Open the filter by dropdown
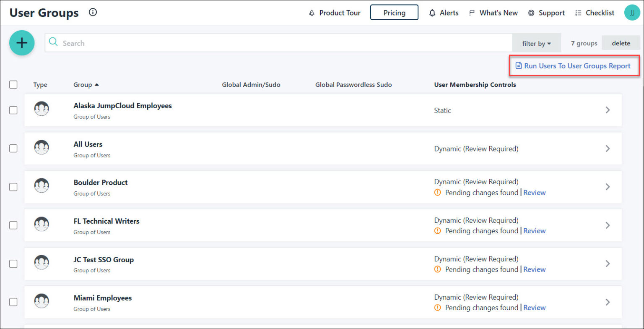This screenshot has height=329, width=644. point(536,43)
